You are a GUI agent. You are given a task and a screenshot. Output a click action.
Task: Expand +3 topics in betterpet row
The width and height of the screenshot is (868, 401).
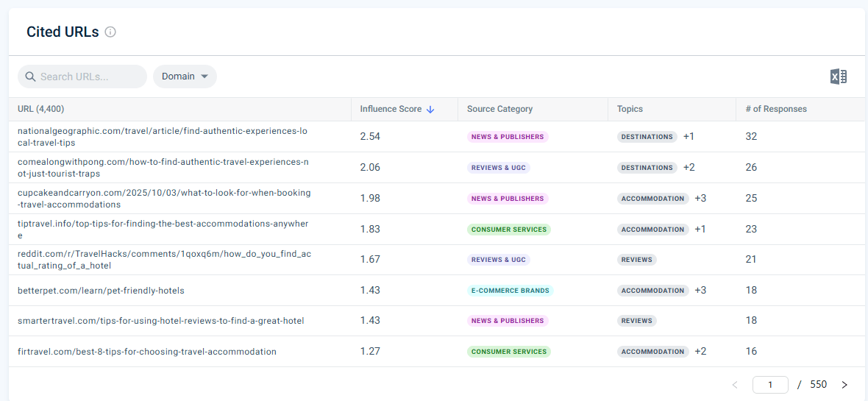pos(700,291)
